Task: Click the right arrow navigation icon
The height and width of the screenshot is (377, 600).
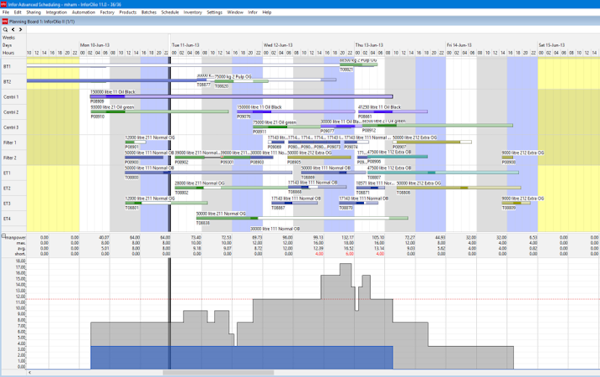Action: coord(20,29)
